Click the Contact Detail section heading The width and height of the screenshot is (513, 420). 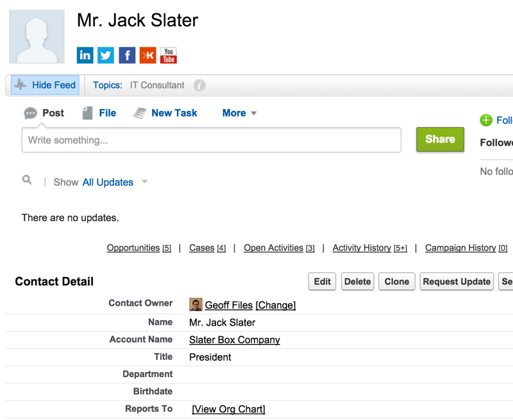coord(55,281)
